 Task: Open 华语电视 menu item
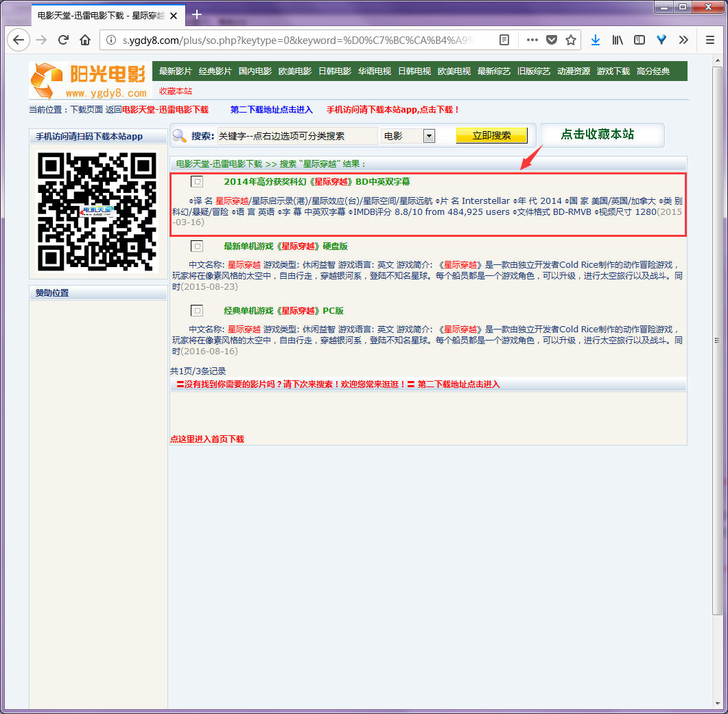tap(374, 71)
